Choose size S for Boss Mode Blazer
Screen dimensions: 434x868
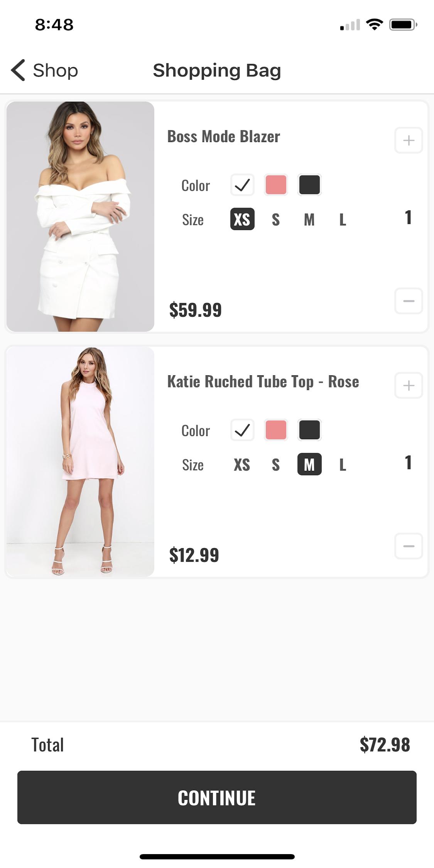[276, 220]
